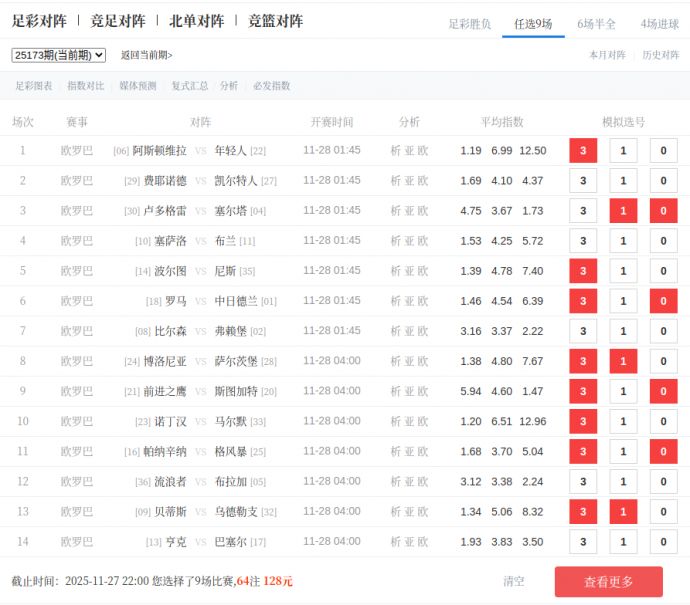Go to the 北单对阵 section
The width and height of the screenshot is (690, 605).
point(196,21)
